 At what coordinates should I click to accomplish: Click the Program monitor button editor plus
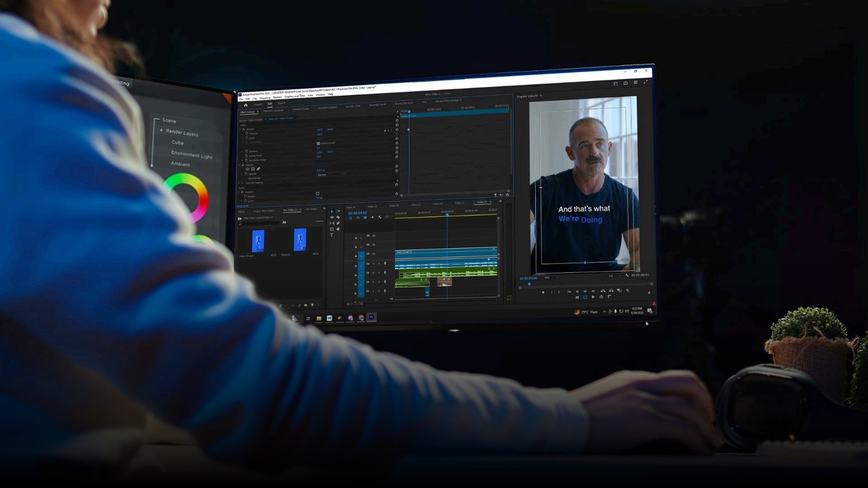pyautogui.click(x=649, y=293)
